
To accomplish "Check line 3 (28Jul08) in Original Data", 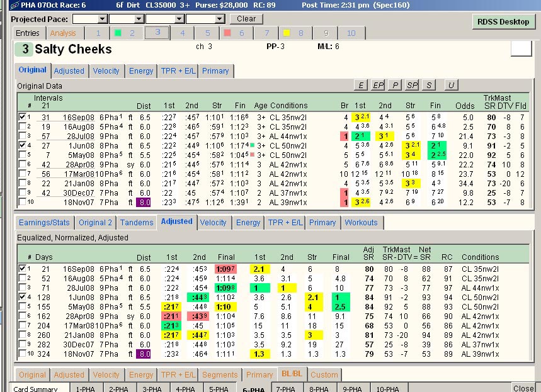I will point(23,135).
